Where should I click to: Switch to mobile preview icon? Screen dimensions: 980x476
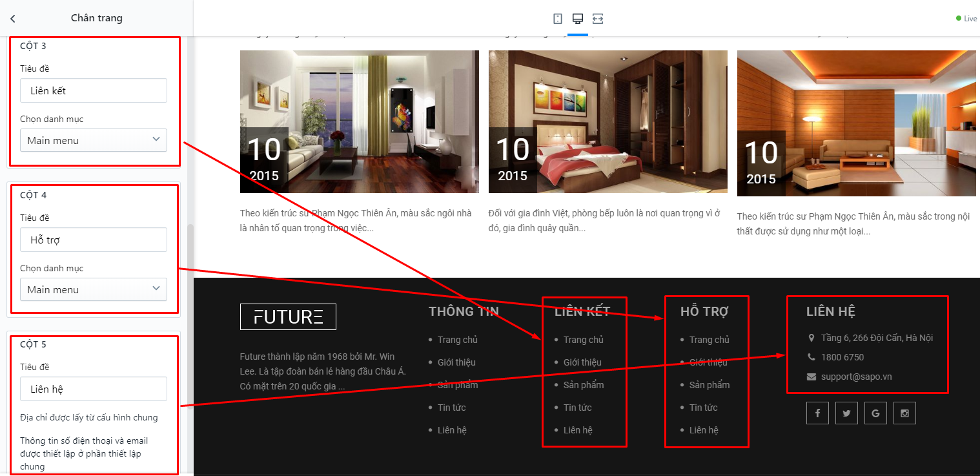pyautogui.click(x=558, y=19)
